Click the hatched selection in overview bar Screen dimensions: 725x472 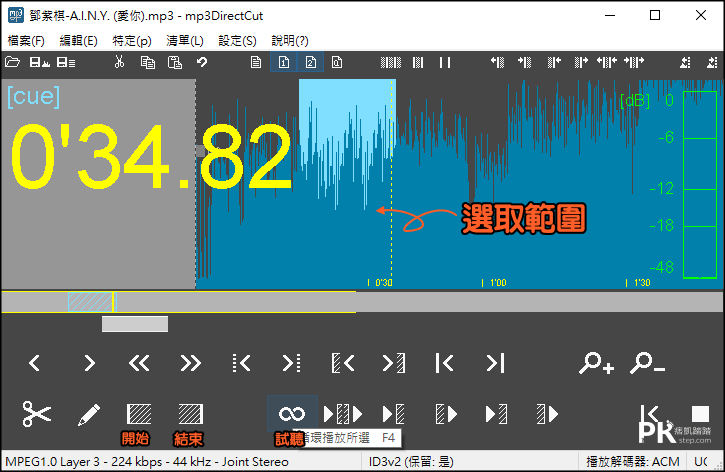pos(90,302)
